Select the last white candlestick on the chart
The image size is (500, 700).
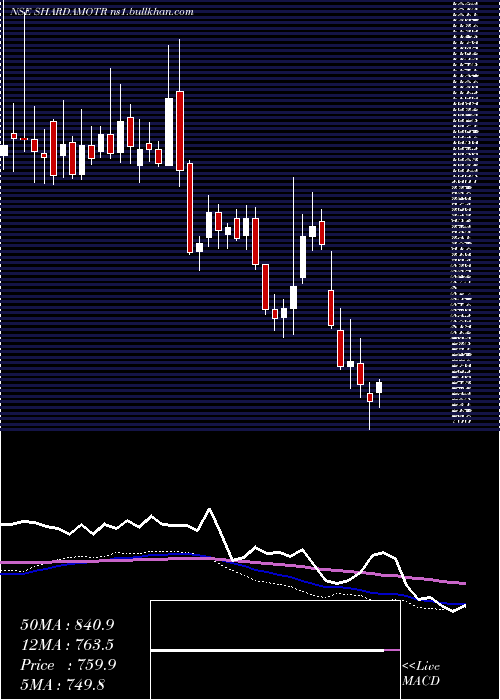[379, 387]
